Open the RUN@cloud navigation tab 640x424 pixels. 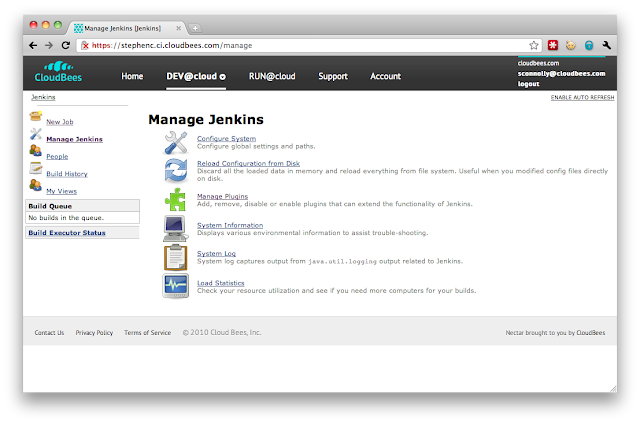(271, 76)
